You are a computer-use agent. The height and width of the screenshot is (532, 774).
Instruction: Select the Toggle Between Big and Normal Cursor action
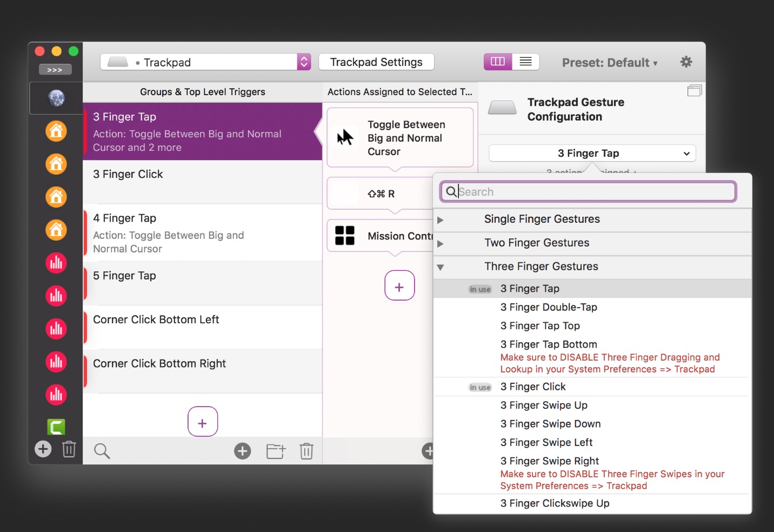pyautogui.click(x=400, y=137)
